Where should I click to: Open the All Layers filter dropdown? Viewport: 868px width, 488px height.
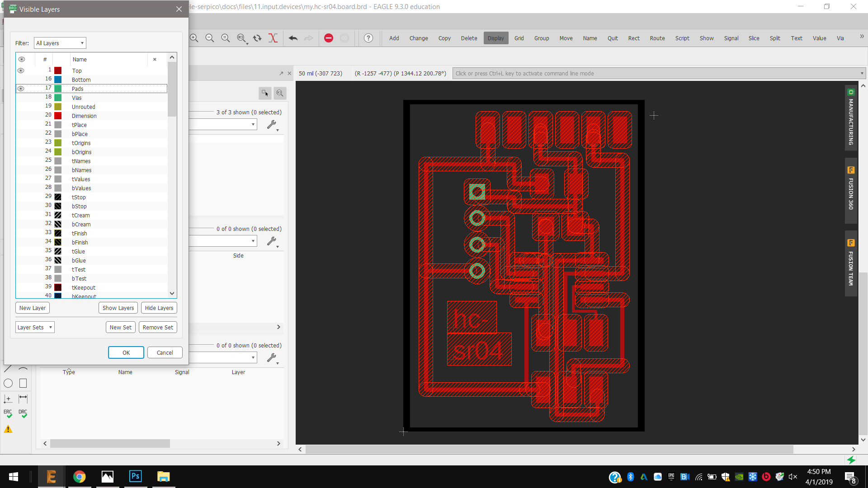coord(60,43)
